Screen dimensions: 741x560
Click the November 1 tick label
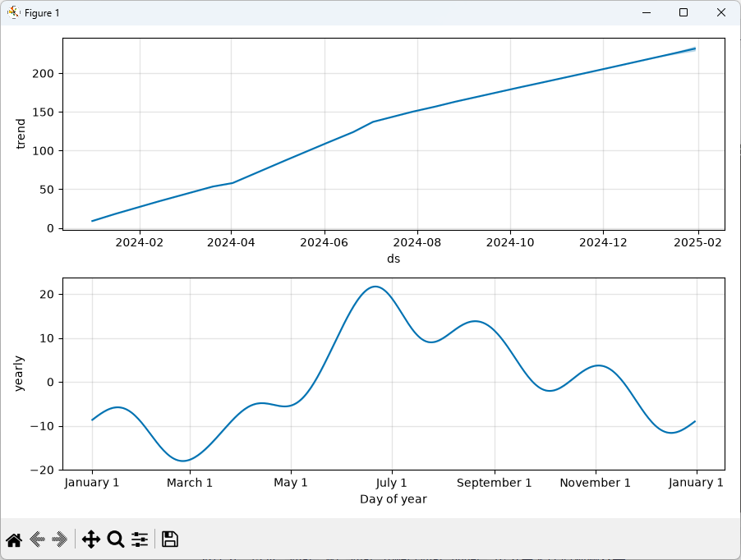(x=596, y=483)
